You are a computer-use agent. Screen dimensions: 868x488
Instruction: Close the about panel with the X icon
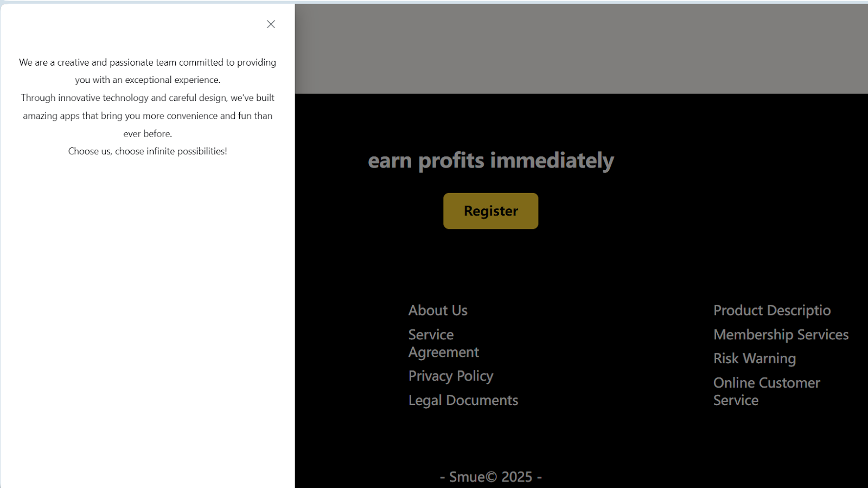271,24
